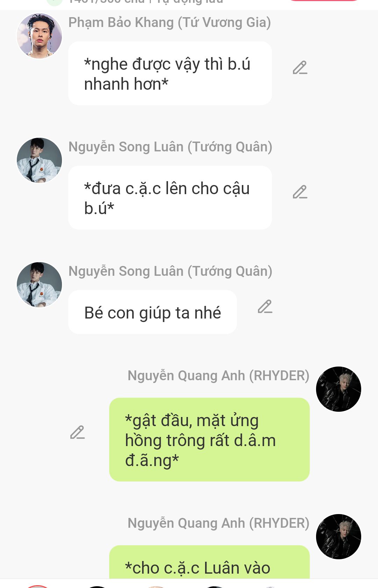Tap the name Phạm Bảo Khang (Tứ Vương Gia)
The image size is (378, 588).
pyautogui.click(x=169, y=22)
